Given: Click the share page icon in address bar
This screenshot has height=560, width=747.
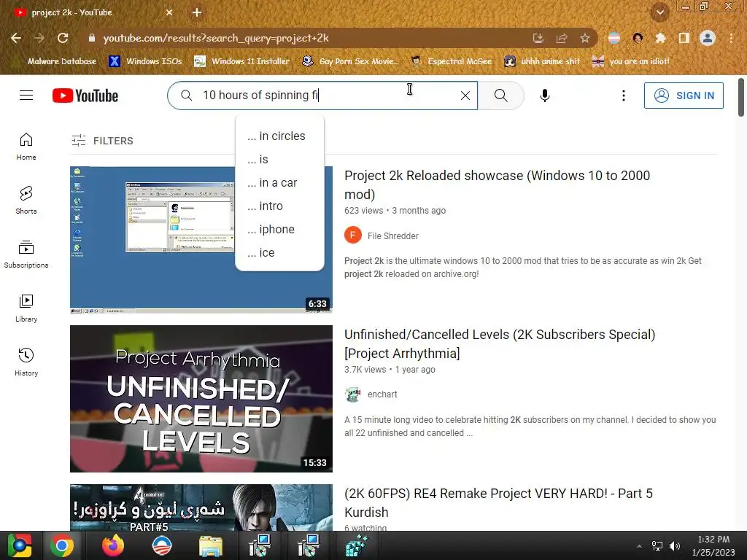Looking at the screenshot, I should 562,38.
